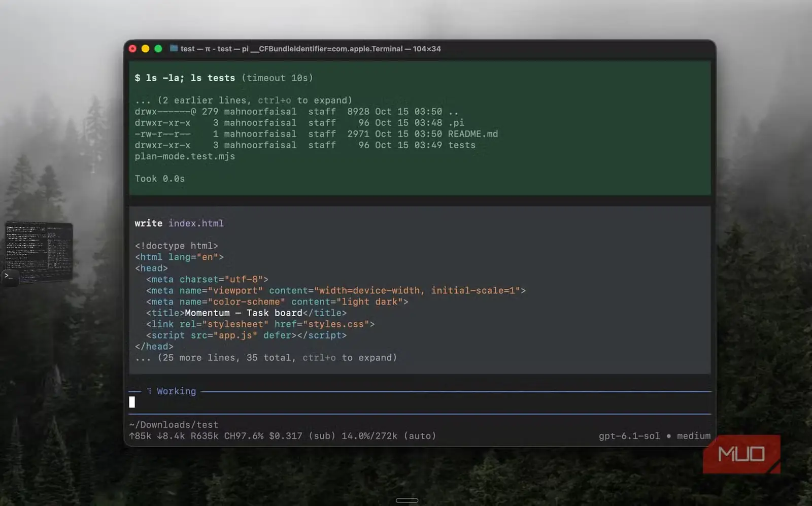Click the html lang="en" tag line
Screen dimensions: 812x506
[x=179, y=257]
